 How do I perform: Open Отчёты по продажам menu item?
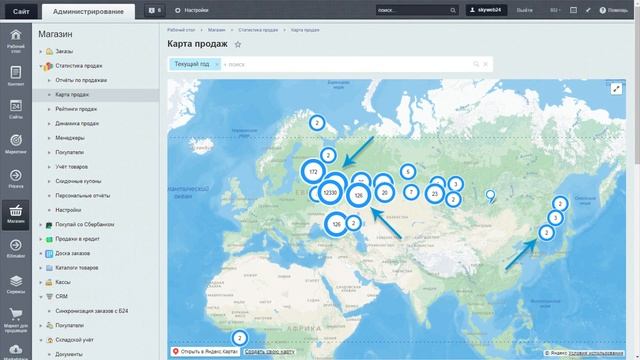[81, 80]
